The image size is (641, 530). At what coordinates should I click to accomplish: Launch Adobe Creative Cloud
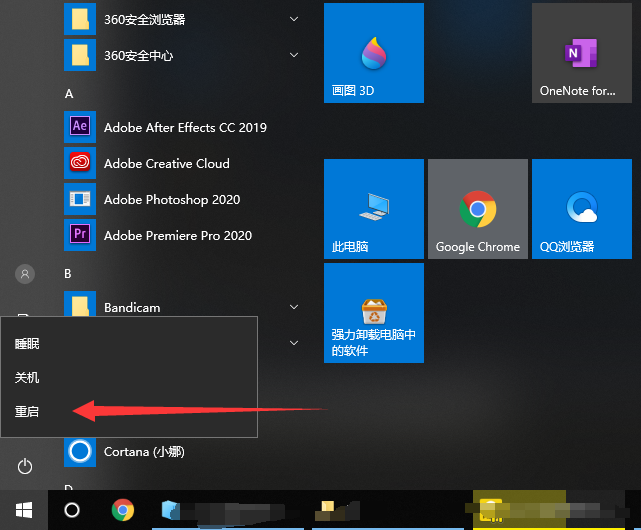pos(166,164)
